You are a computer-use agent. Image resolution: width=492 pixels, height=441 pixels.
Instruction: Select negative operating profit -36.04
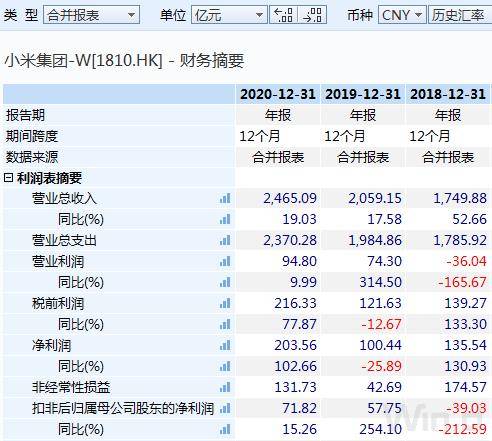click(467, 261)
